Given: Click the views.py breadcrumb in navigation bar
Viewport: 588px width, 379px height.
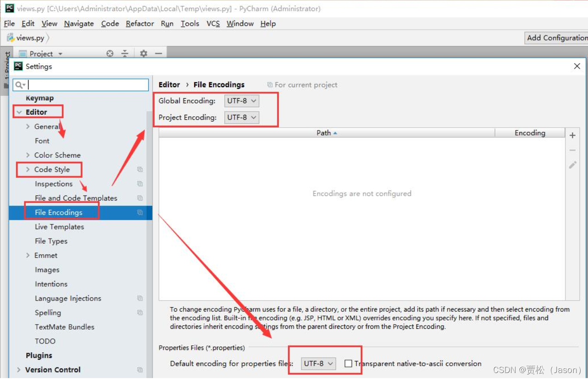Looking at the screenshot, I should click(x=27, y=38).
